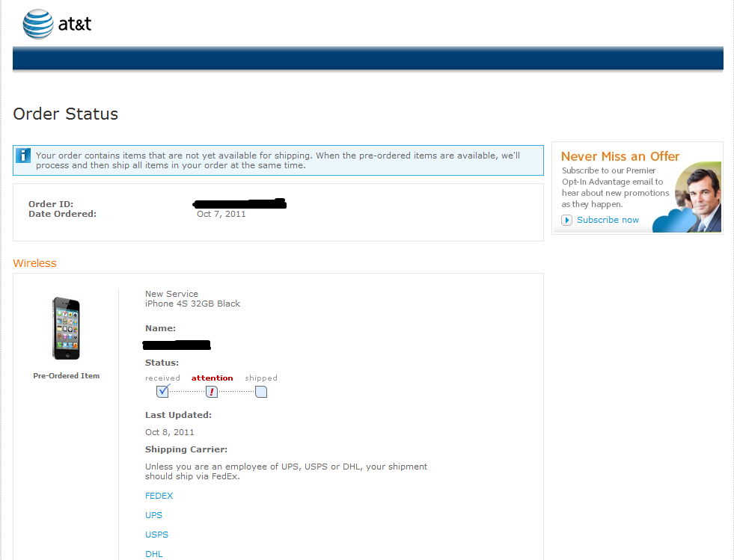Open the UPS carrier link
734x560 pixels.
(x=153, y=515)
